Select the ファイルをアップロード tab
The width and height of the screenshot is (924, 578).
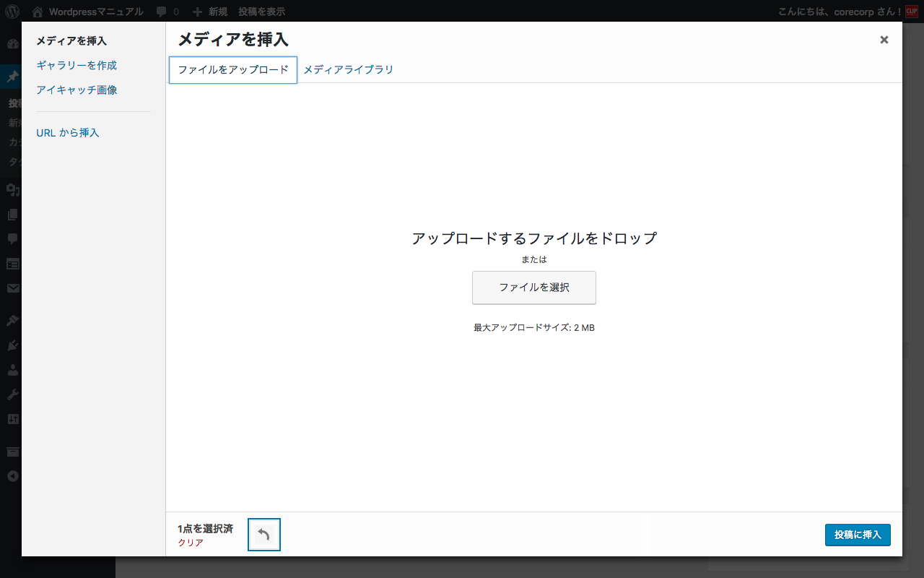233,70
